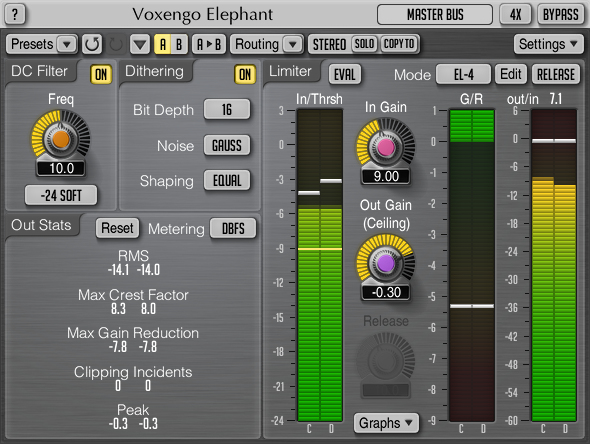Select the Out Stats panel tab label
Screen dimensions: 590x444
41,225
